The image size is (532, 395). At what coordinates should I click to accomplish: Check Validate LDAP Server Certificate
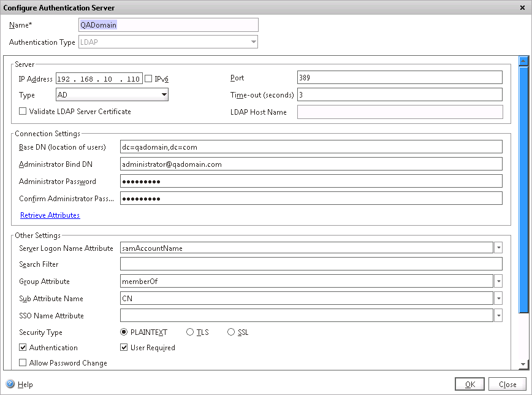coord(23,112)
